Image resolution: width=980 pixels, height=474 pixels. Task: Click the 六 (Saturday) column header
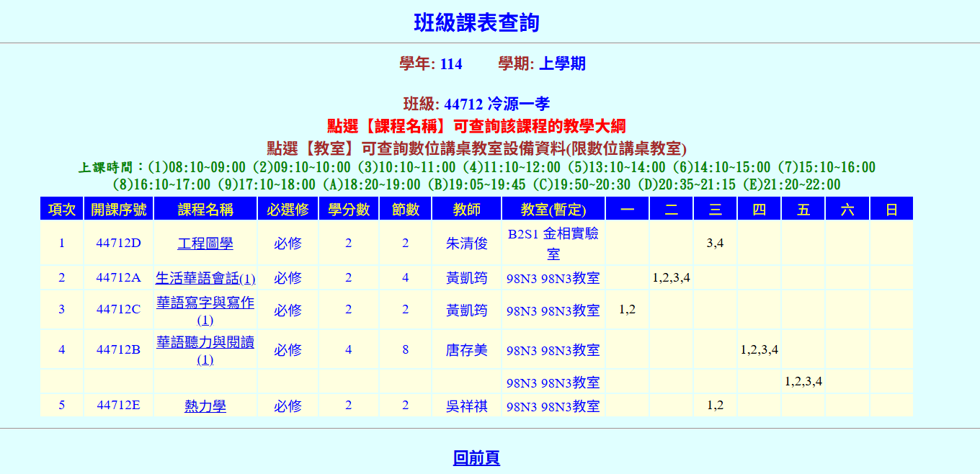tap(847, 210)
